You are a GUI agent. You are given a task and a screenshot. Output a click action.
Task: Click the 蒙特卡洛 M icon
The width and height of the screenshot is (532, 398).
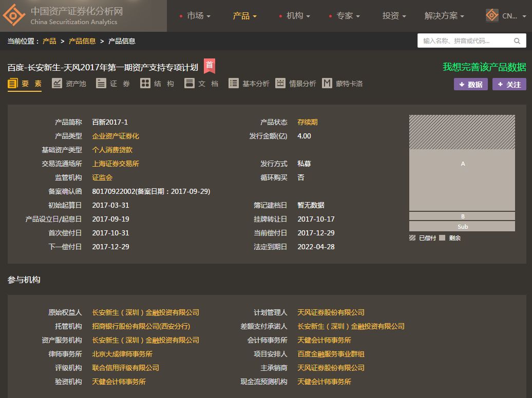coord(327,84)
